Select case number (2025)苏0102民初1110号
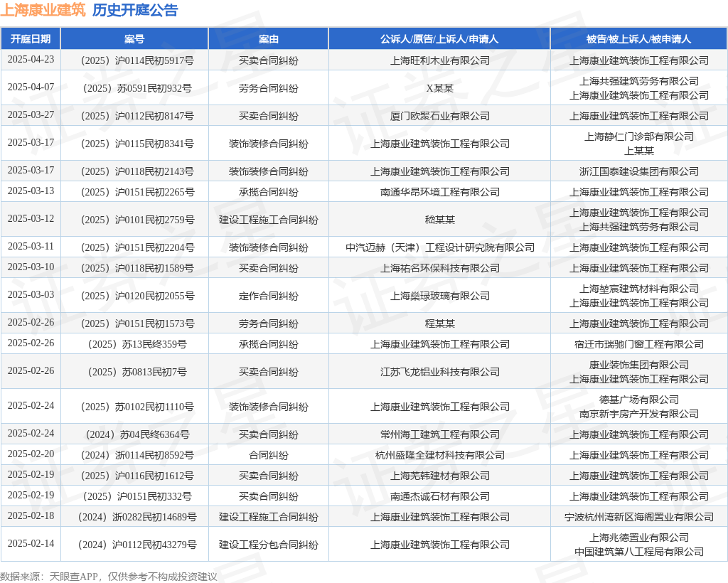 click(x=134, y=407)
